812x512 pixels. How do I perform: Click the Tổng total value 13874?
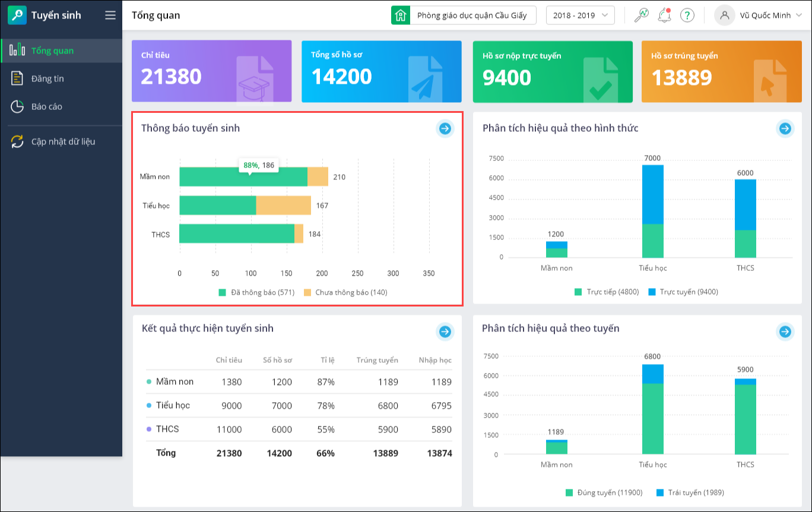coord(439,453)
